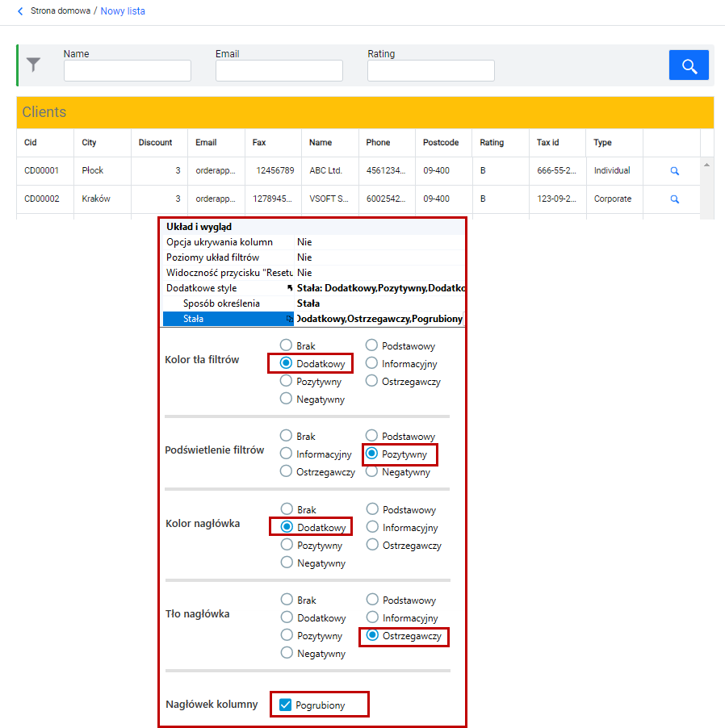Click the VSOFT S... name cell

[329, 199]
